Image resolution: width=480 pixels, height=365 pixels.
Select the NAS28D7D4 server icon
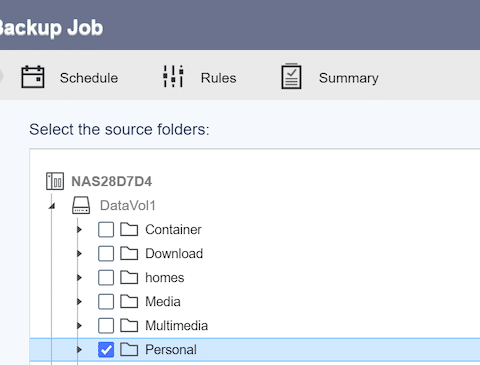tap(55, 181)
